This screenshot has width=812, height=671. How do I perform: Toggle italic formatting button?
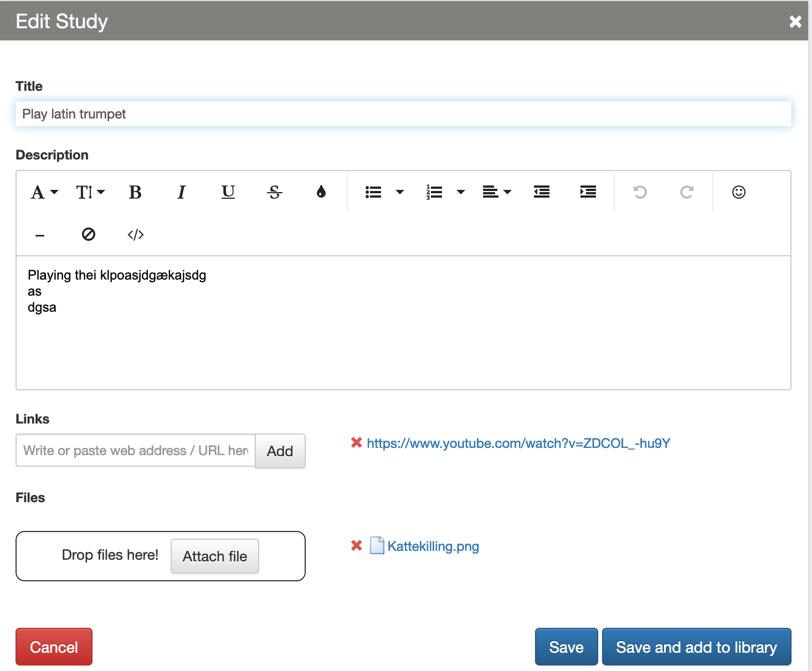[x=181, y=192]
